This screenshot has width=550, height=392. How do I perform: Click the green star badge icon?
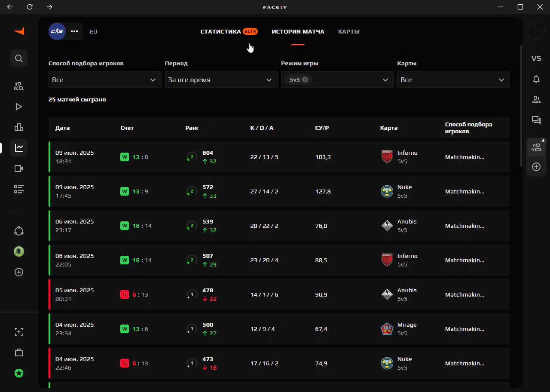click(x=19, y=373)
